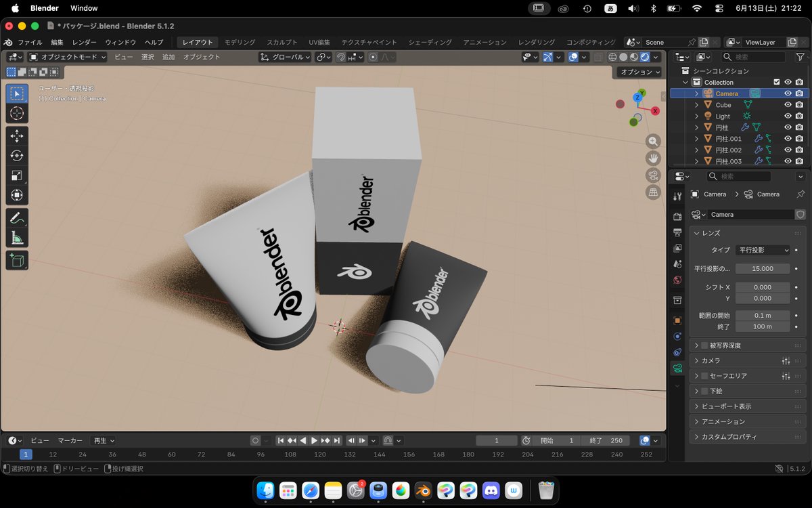Toggle snapping magnet button

[x=341, y=58]
